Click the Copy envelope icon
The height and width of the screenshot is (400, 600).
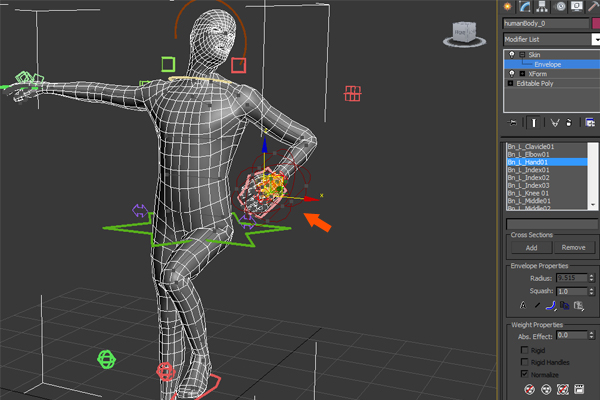(564, 305)
